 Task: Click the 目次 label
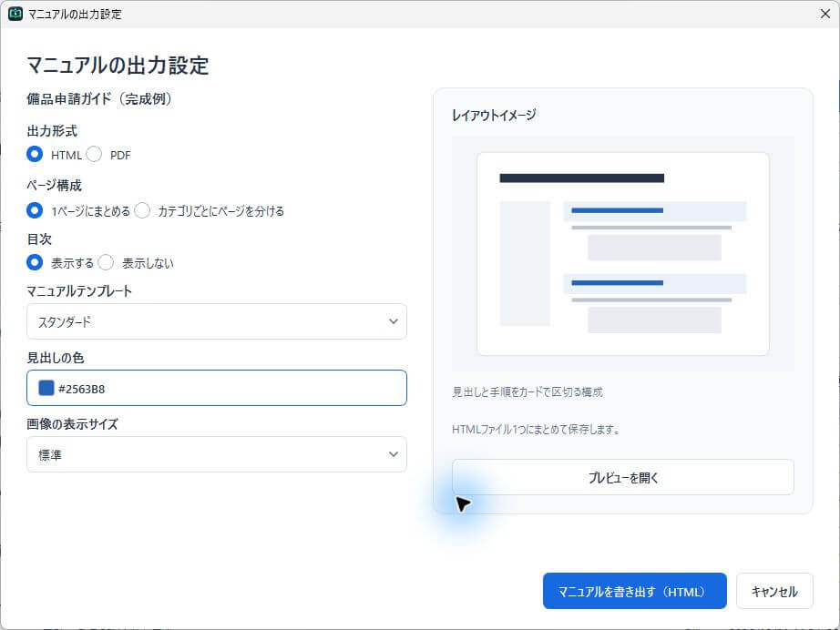[x=39, y=239]
